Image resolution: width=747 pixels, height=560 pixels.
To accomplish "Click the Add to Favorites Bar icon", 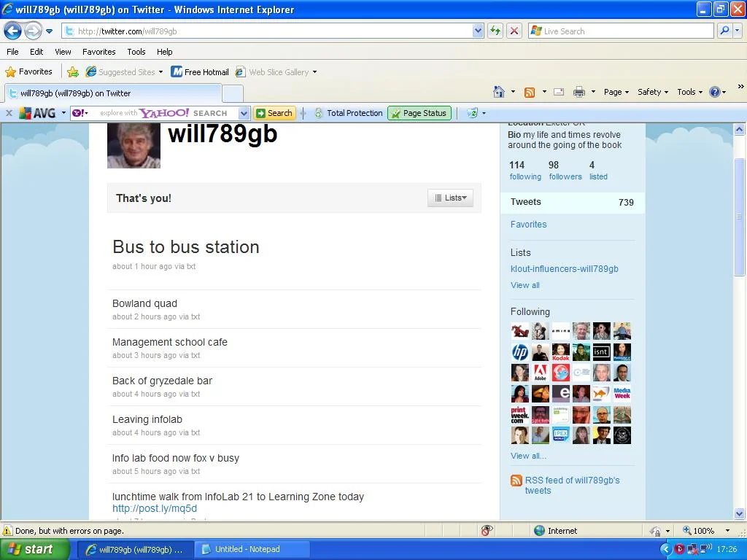I will pyautogui.click(x=73, y=72).
